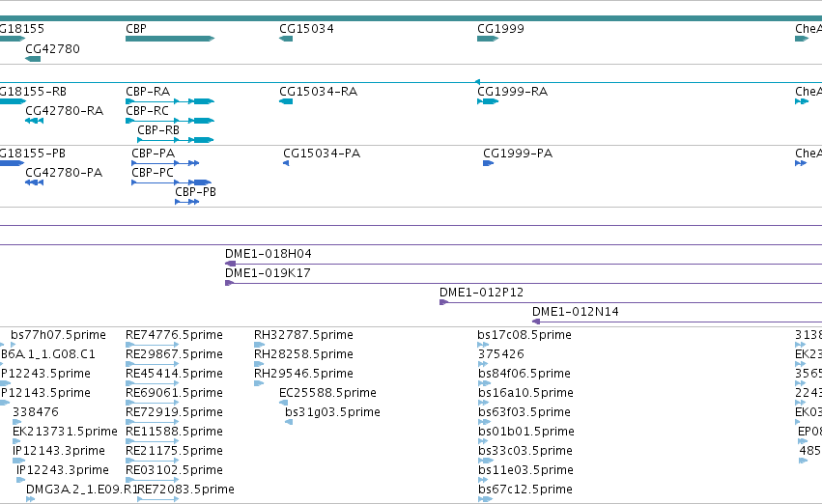Select the CBP-RA transcript glyph

click(x=170, y=101)
